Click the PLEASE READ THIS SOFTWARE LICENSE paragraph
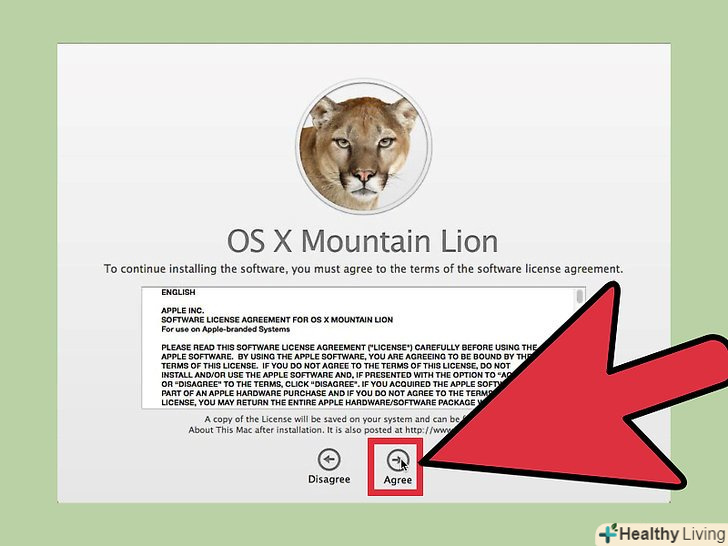This screenshot has width=728, height=546. (348, 375)
